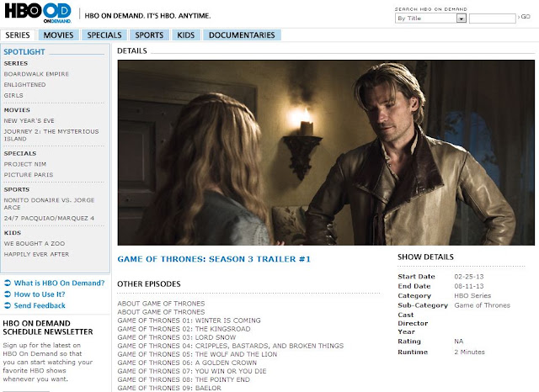Click the SHOW DETAILS heading
This screenshot has height=392, width=539.
pyautogui.click(x=425, y=257)
